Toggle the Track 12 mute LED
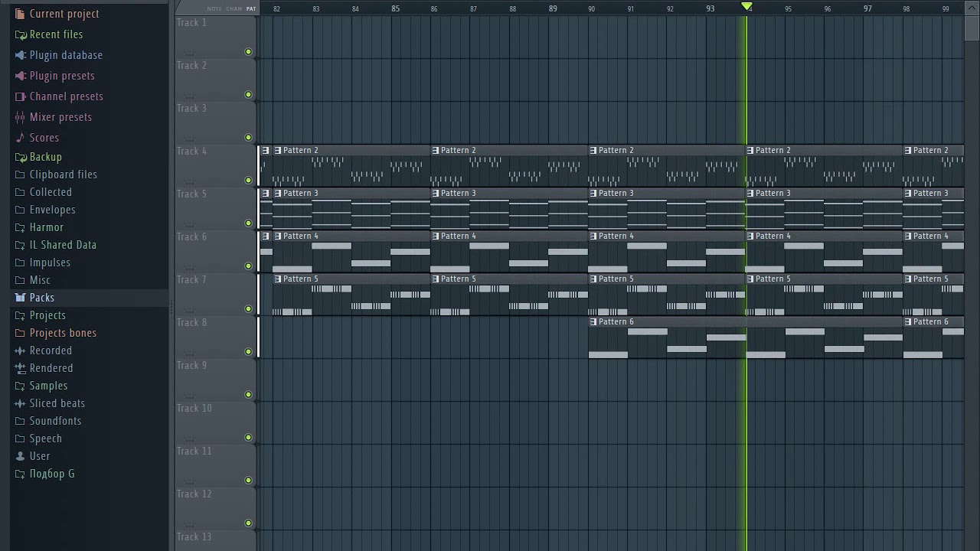 [x=248, y=523]
